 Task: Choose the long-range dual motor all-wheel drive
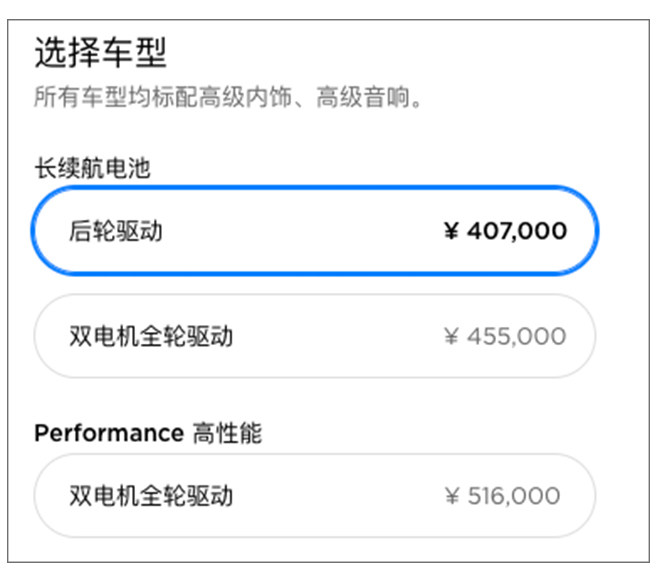[315, 336]
